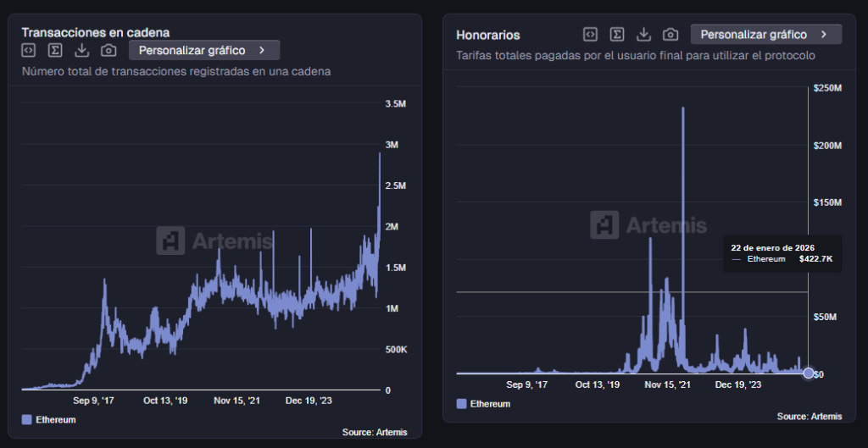Viewport: 868px width, 448px height.
Task: Click Source: Artemis under Honorarios chart
Action: click(809, 416)
